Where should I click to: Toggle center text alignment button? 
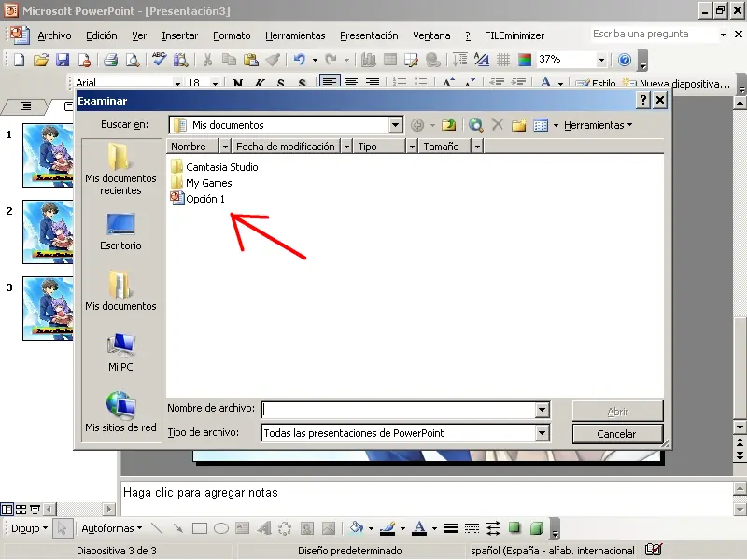[351, 82]
